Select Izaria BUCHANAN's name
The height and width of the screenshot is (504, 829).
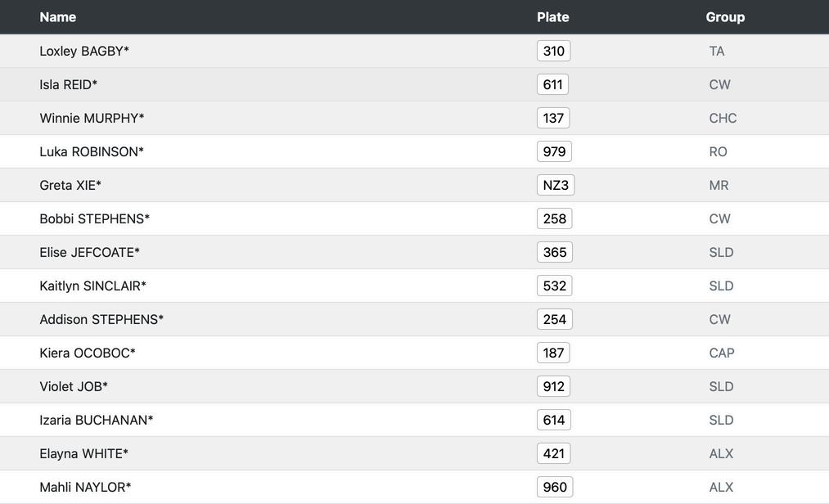(x=97, y=420)
